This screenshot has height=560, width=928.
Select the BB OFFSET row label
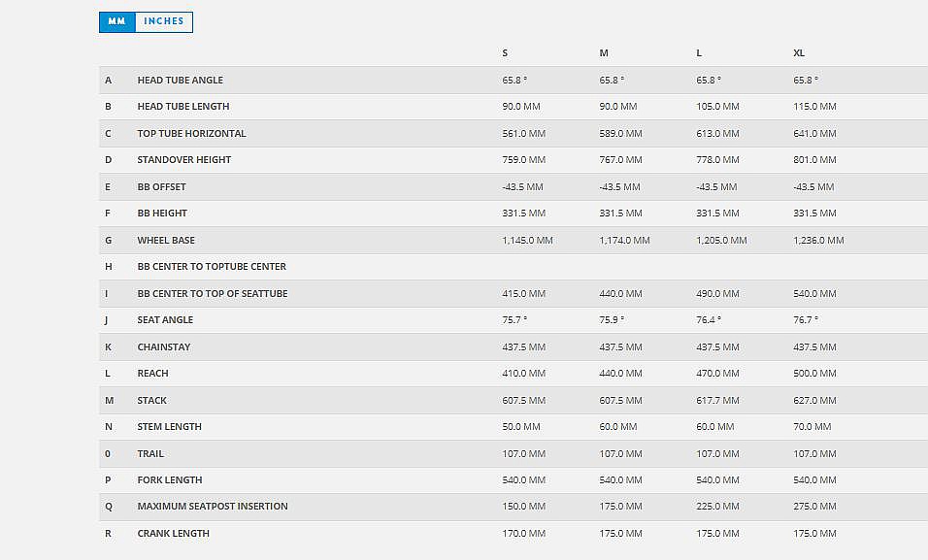(161, 187)
